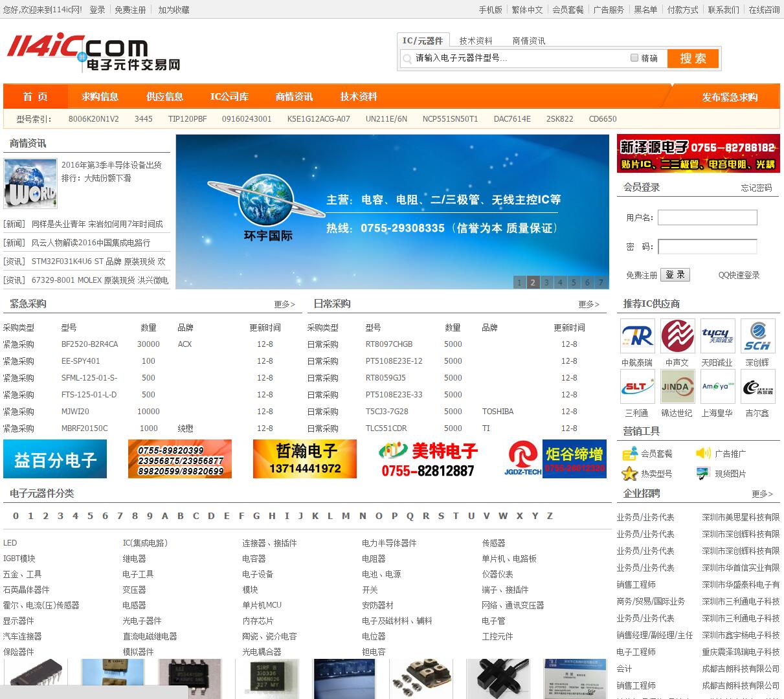Focus the 密码 input field
Screen dimensions: 784x699
708,247
